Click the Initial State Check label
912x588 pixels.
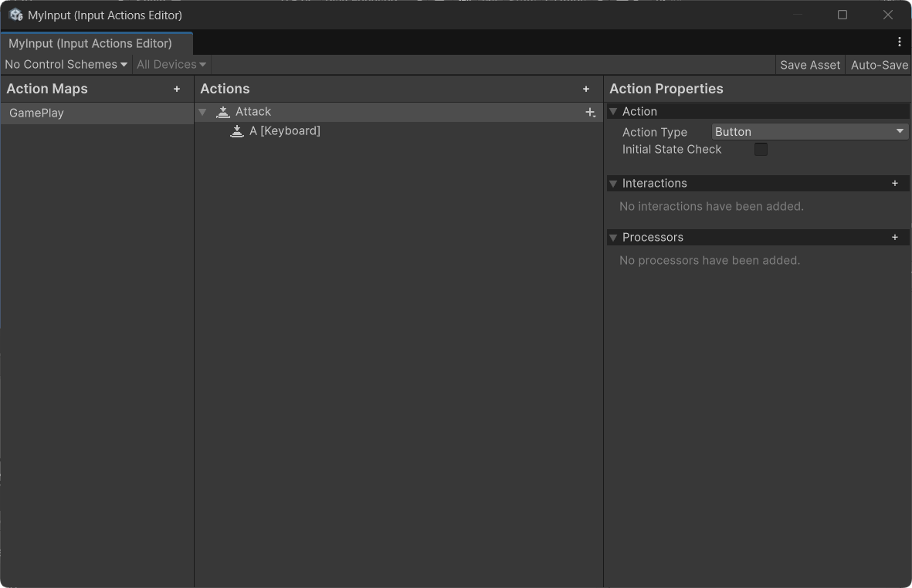pyautogui.click(x=671, y=150)
